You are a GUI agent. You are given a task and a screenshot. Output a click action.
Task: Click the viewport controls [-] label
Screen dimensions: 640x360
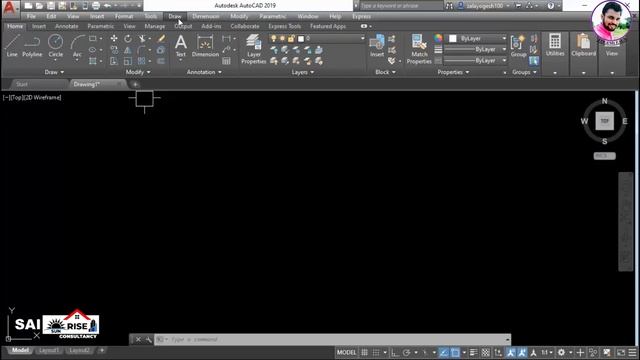tap(6, 98)
